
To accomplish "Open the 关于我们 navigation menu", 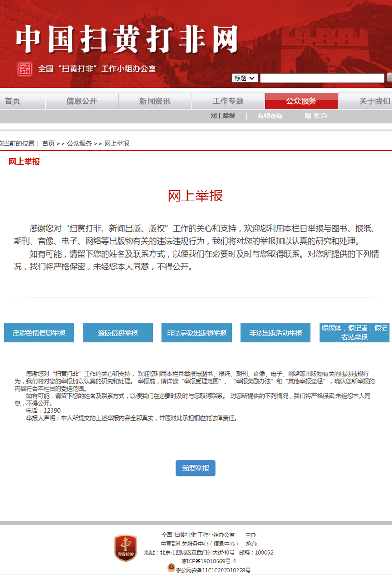I will click(374, 101).
